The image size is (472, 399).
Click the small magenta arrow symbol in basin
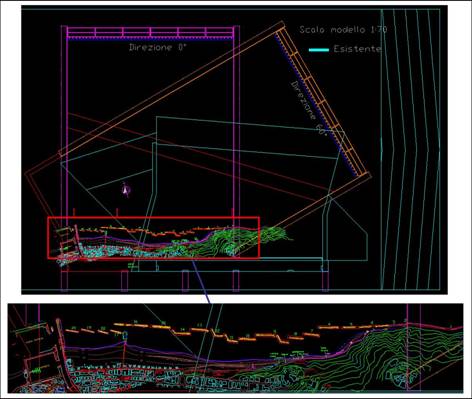pyautogui.click(x=126, y=189)
